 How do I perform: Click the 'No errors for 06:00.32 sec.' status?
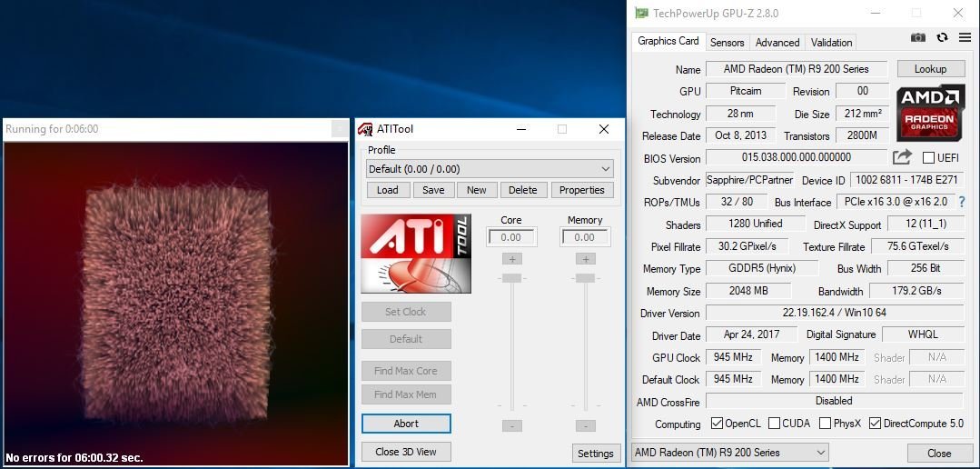click(74, 458)
